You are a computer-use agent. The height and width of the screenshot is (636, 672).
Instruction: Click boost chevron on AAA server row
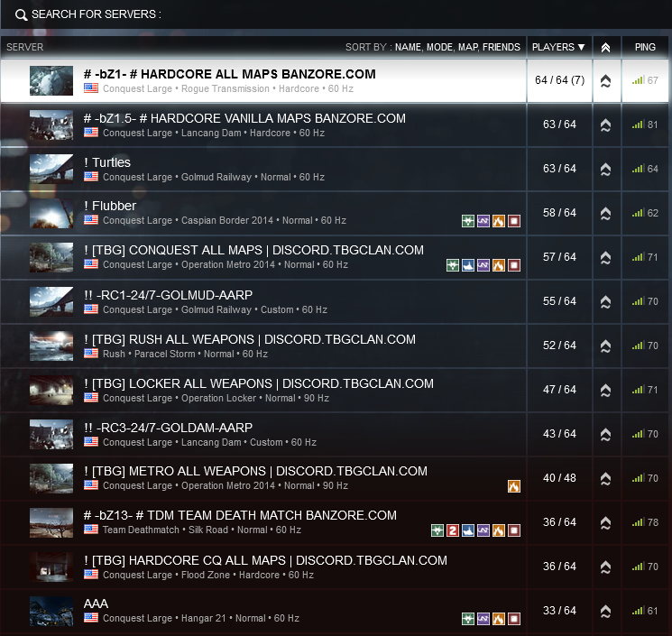point(605,611)
